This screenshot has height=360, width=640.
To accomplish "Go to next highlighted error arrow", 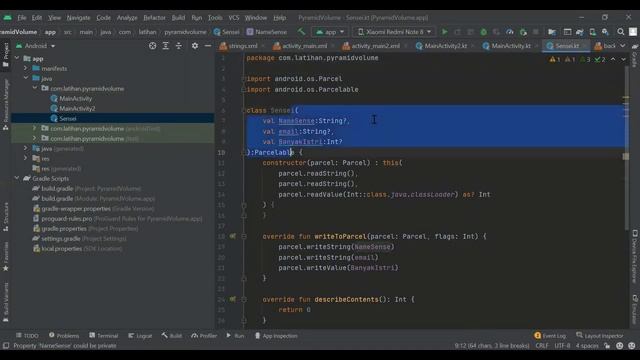I will pos(623,59).
